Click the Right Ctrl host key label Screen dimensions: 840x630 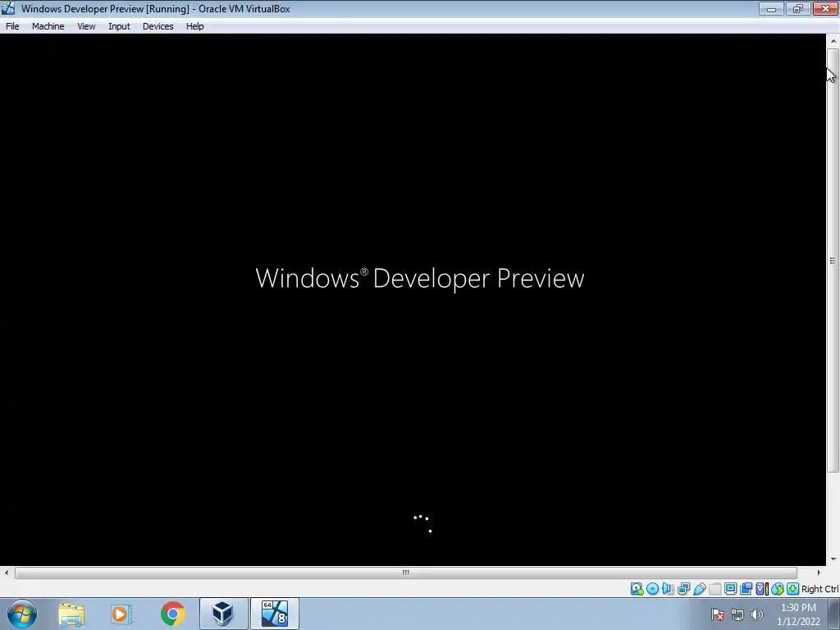point(820,589)
